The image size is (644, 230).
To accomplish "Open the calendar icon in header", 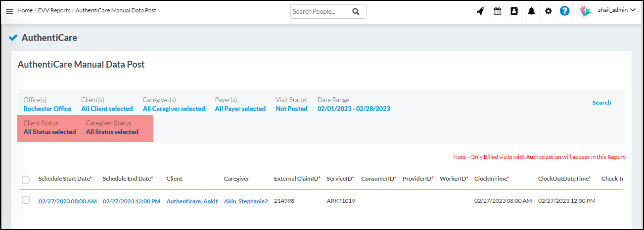I will (497, 11).
